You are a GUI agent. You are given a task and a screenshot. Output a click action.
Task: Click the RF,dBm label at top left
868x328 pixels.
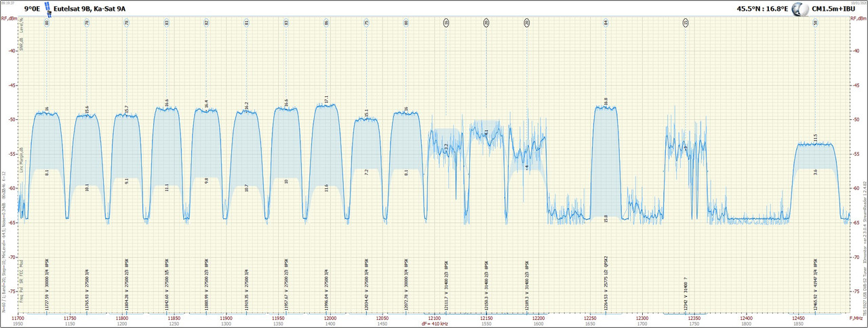tap(9, 19)
